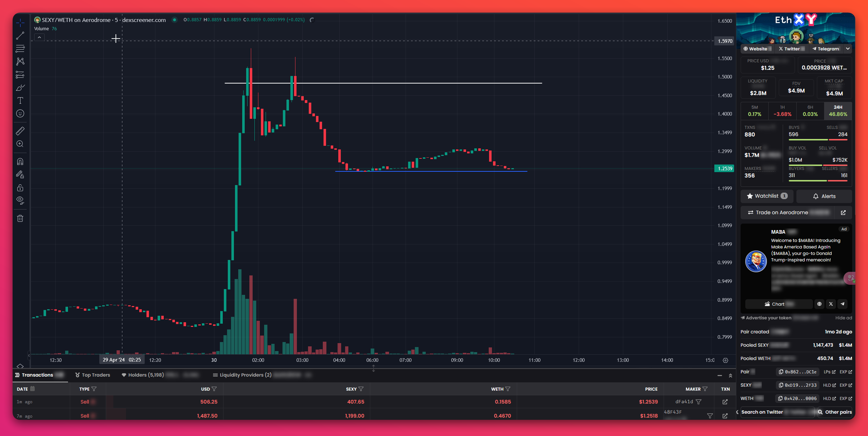Image resolution: width=868 pixels, height=436 pixels.
Task: Expand more social links chevron
Action: [848, 49]
